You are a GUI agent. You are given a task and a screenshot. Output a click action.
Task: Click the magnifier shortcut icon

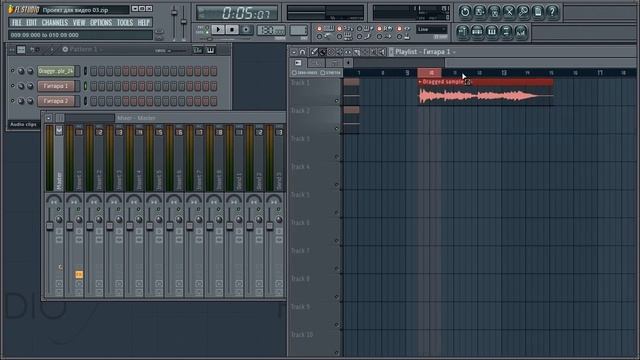(x=523, y=12)
